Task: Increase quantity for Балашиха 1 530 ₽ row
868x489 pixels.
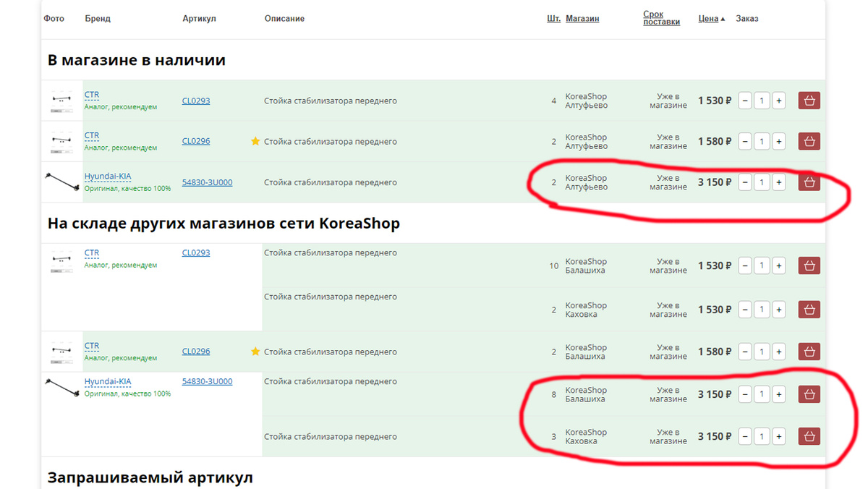Action: pyautogui.click(x=779, y=266)
